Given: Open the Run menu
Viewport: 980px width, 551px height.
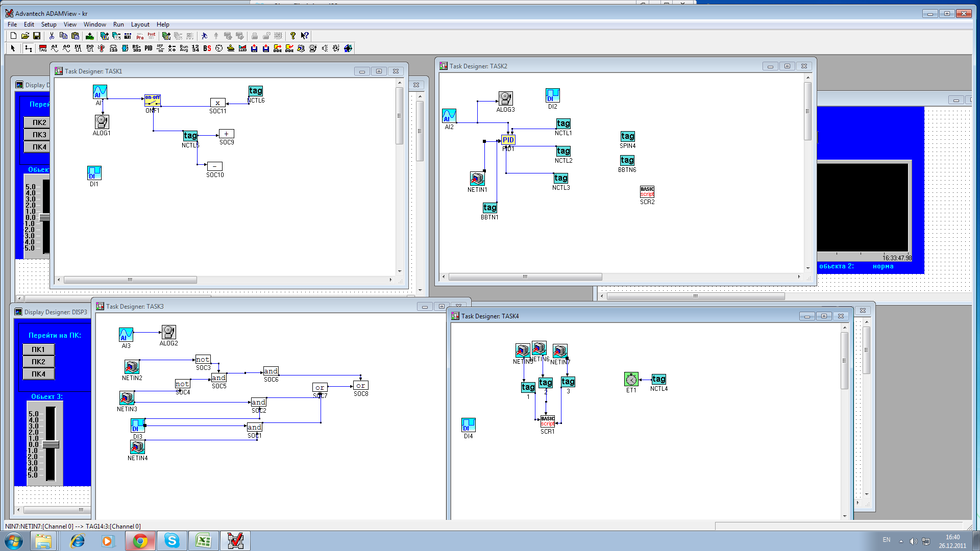Looking at the screenshot, I should [118, 24].
